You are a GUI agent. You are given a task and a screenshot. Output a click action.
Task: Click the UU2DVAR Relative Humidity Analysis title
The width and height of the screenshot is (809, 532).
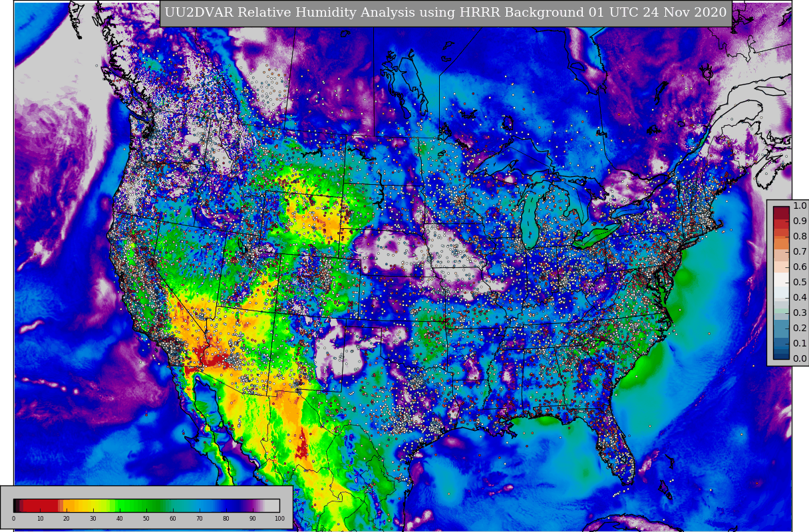[446, 13]
